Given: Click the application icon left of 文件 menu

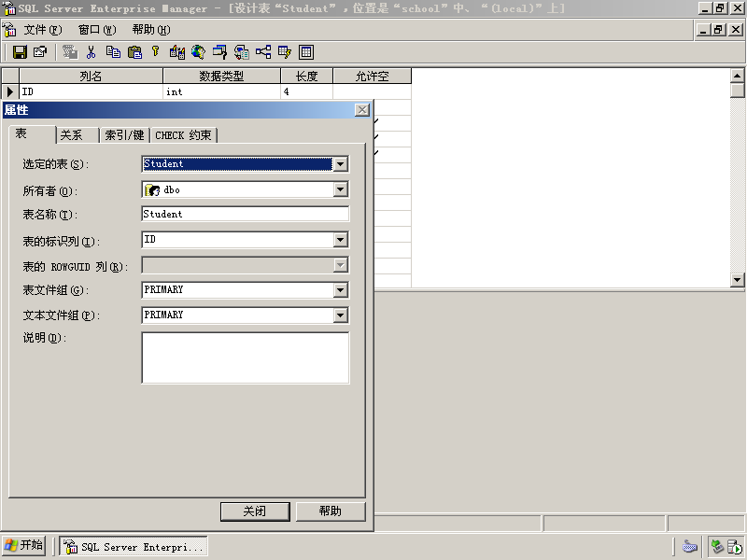Looking at the screenshot, I should point(9,30).
